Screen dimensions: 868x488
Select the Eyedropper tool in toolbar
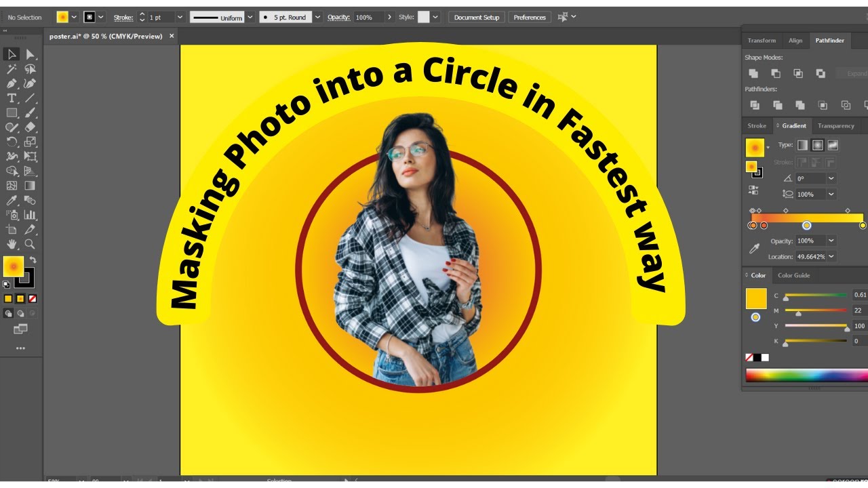pos(12,200)
